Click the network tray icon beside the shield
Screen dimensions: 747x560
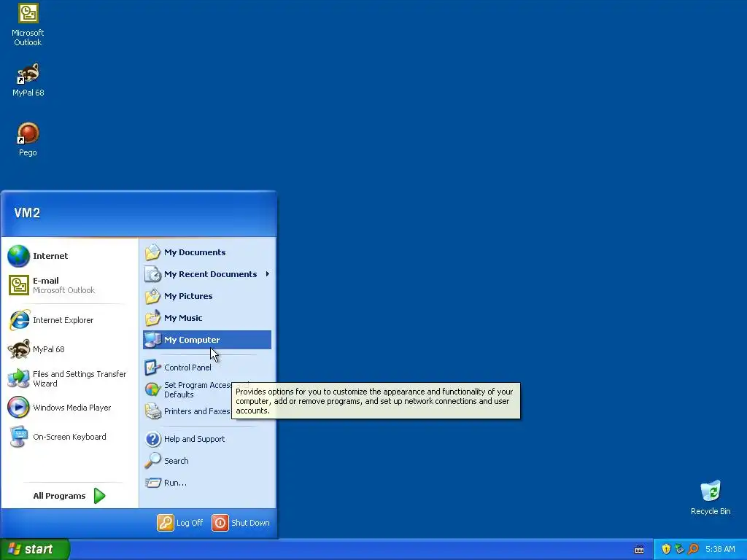(x=680, y=549)
